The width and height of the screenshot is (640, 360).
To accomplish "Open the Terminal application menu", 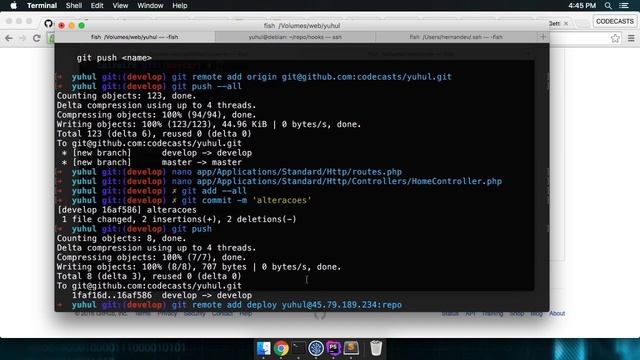I will (42, 5).
